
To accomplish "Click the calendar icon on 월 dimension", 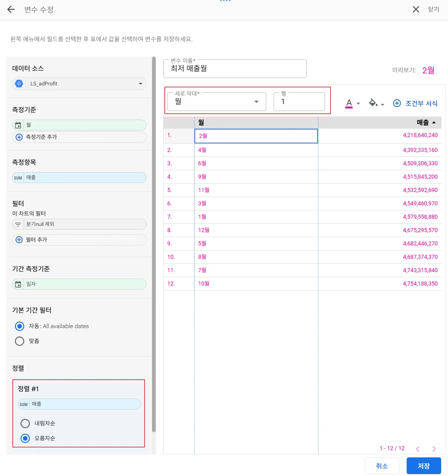I will coord(18,125).
